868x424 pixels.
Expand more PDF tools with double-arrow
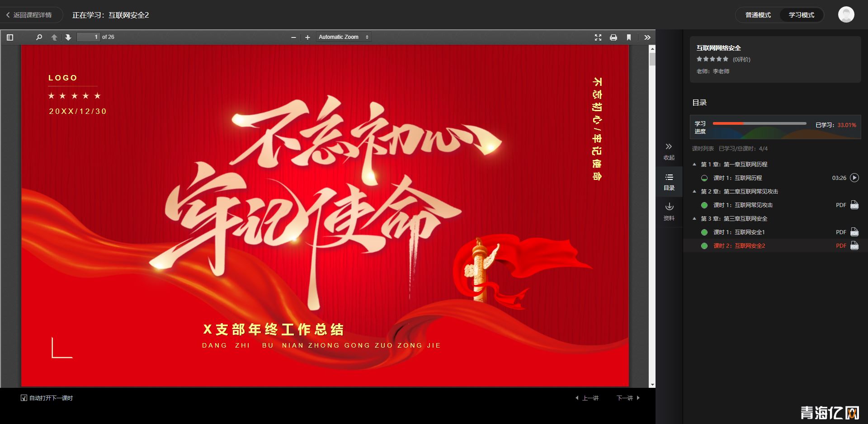click(x=647, y=38)
